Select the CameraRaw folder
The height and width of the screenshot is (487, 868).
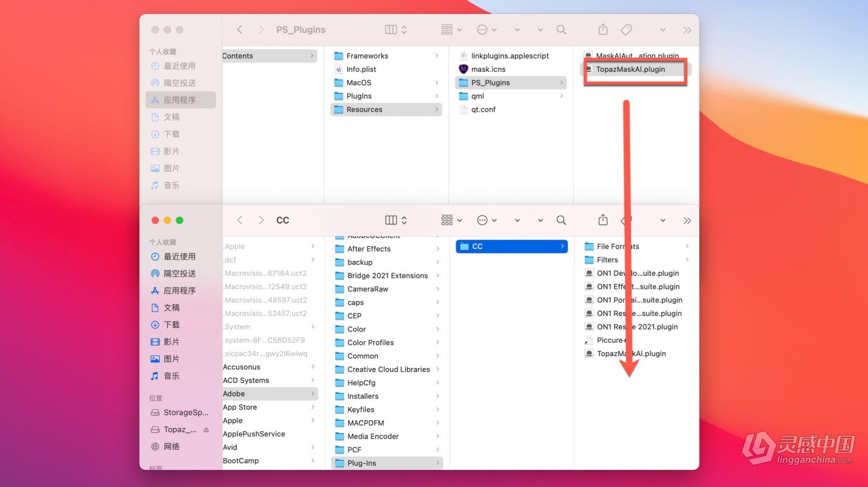click(387, 289)
